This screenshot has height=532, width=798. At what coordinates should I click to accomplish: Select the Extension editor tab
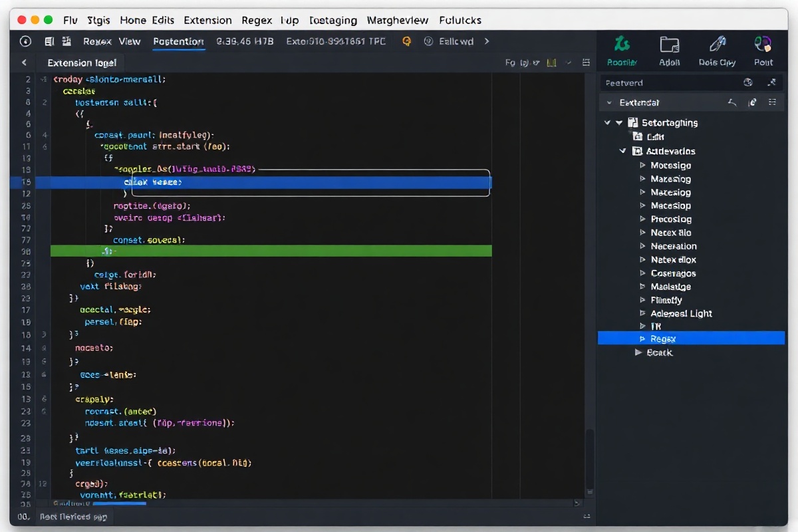click(x=82, y=63)
